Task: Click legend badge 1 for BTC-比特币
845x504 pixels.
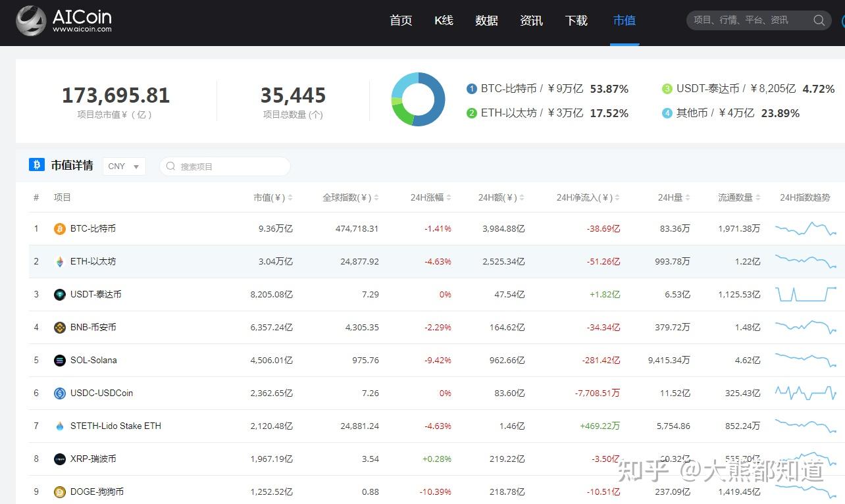Action: click(472, 89)
